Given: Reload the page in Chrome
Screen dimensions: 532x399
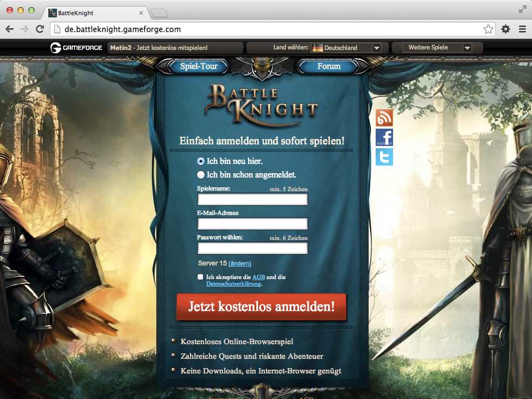Looking at the screenshot, I should click(40, 29).
